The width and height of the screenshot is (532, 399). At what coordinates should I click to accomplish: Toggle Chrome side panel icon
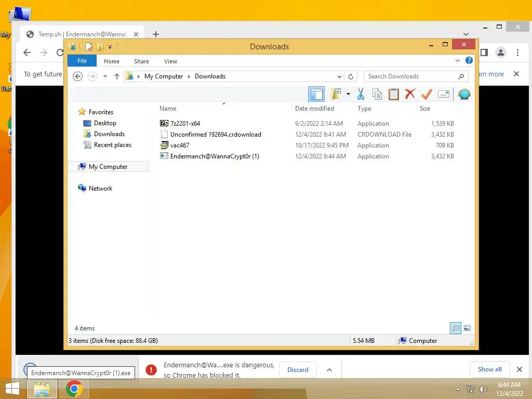click(x=484, y=52)
